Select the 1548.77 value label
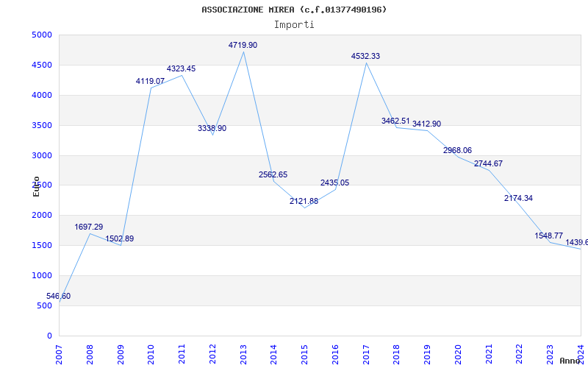The height and width of the screenshot is (368, 588). pos(548,236)
